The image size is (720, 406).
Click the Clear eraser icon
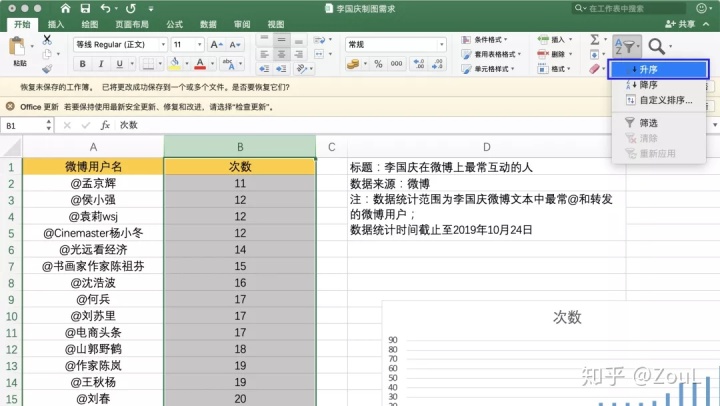[594, 69]
